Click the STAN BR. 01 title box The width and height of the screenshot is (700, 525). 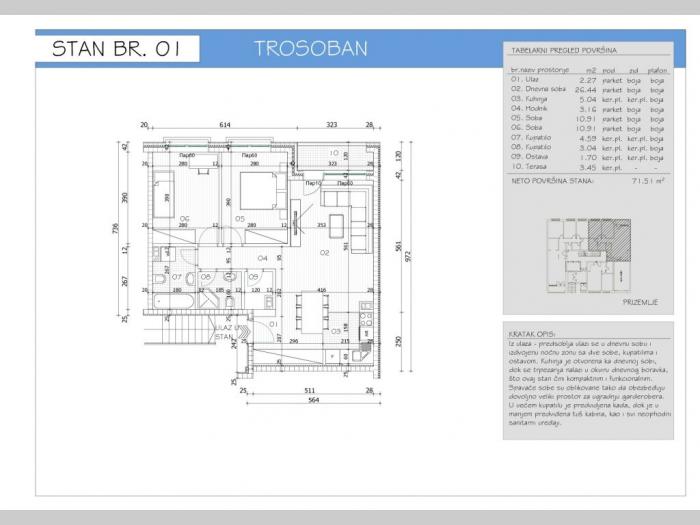coord(117,49)
